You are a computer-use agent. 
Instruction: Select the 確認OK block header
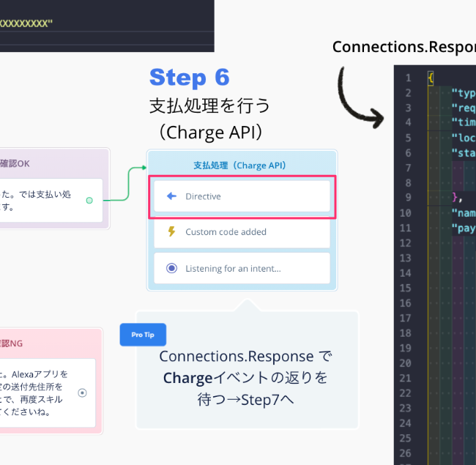point(15,163)
